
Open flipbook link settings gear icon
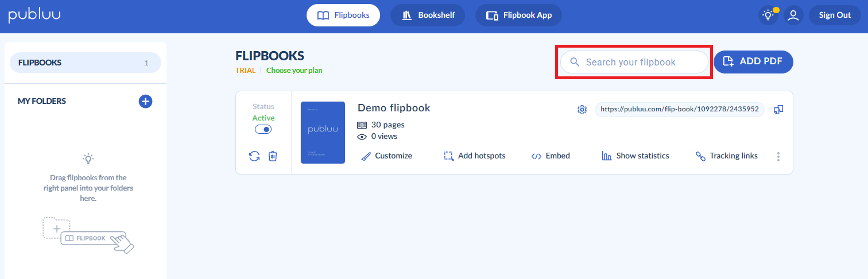pos(582,110)
